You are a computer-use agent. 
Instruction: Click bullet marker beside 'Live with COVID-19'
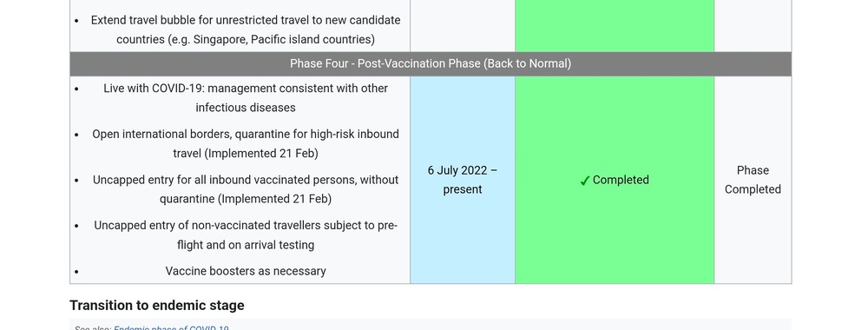[x=76, y=89]
